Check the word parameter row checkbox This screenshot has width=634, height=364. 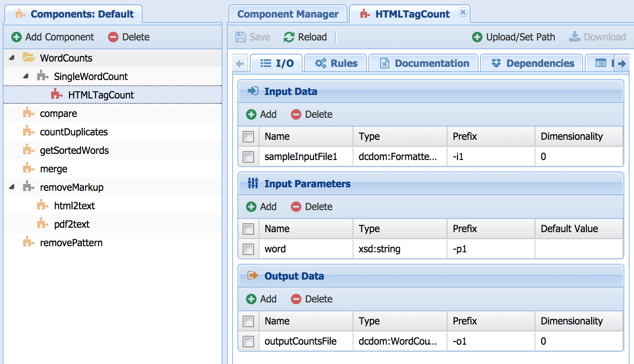248,249
